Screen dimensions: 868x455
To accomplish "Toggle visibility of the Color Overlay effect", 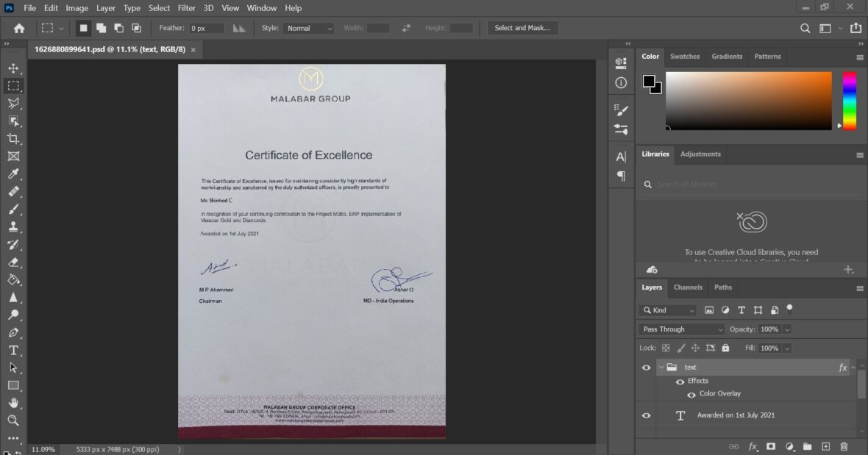I will tap(691, 395).
